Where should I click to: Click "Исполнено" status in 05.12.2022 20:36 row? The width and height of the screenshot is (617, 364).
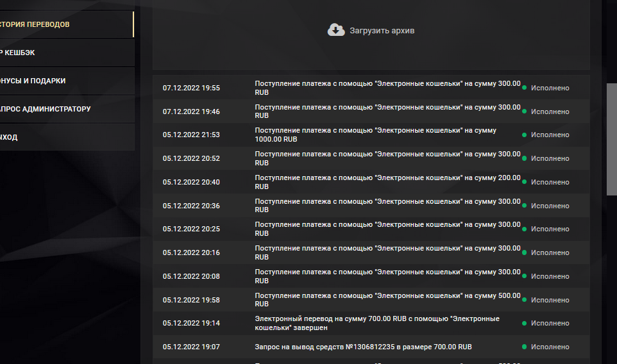(x=550, y=206)
